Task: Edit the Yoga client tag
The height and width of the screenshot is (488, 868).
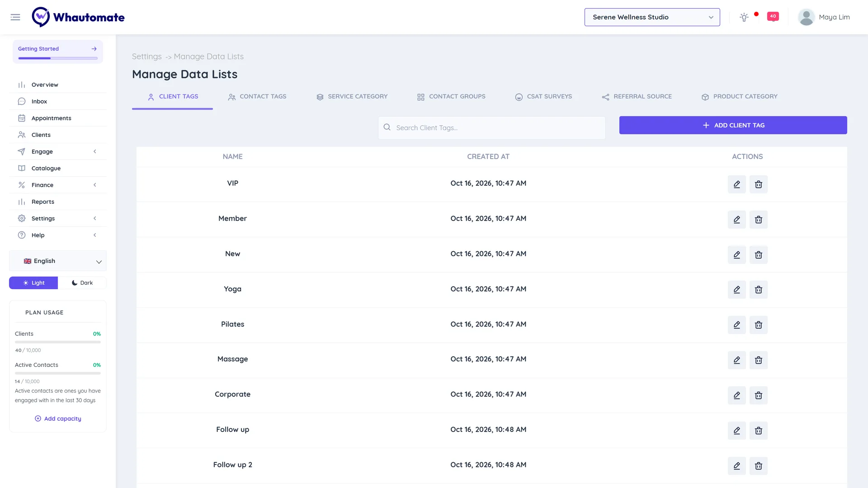Action: (737, 290)
